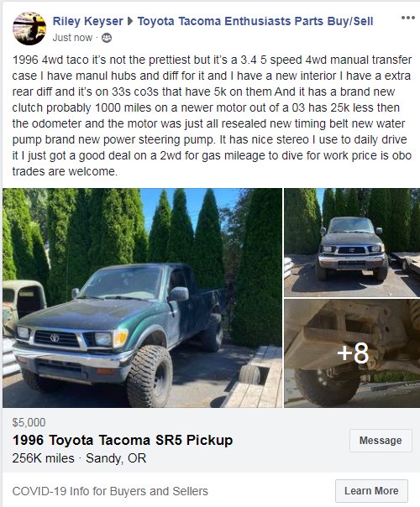Click the $5,000 price label
The width and height of the screenshot is (420, 507).
(x=29, y=422)
